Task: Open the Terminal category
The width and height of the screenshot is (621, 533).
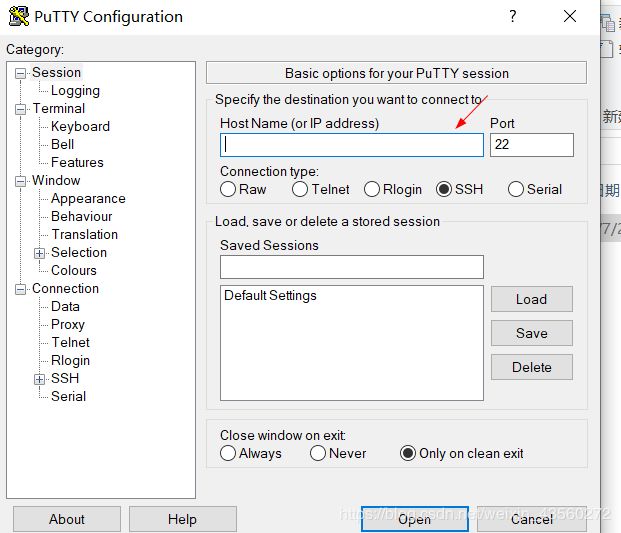Action: [59, 109]
